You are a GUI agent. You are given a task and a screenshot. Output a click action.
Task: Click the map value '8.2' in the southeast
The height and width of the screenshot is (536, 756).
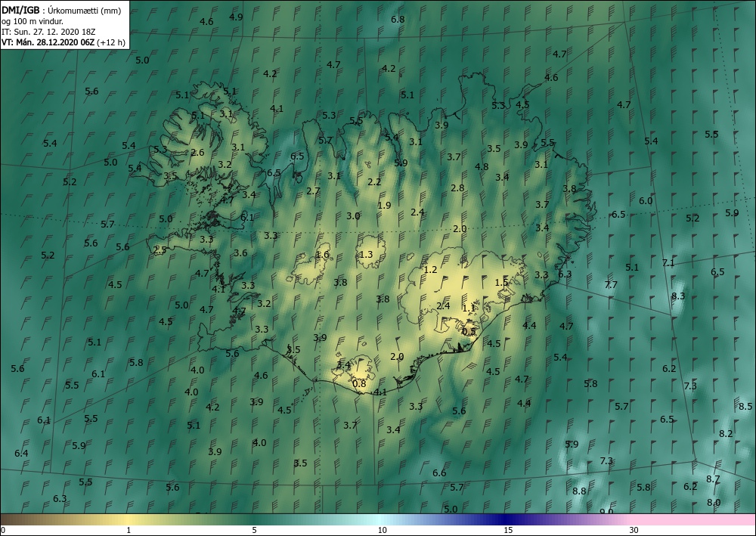(x=726, y=434)
